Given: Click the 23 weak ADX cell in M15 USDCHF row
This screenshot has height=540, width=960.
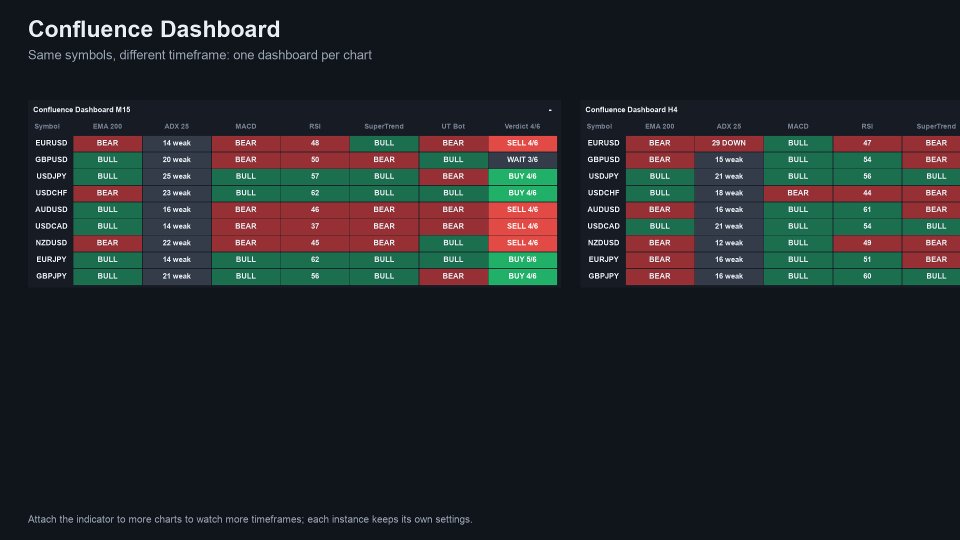Looking at the screenshot, I should pos(176,192).
